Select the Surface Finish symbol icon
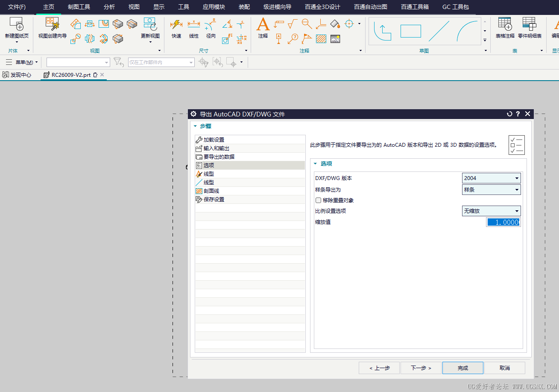 (293, 24)
